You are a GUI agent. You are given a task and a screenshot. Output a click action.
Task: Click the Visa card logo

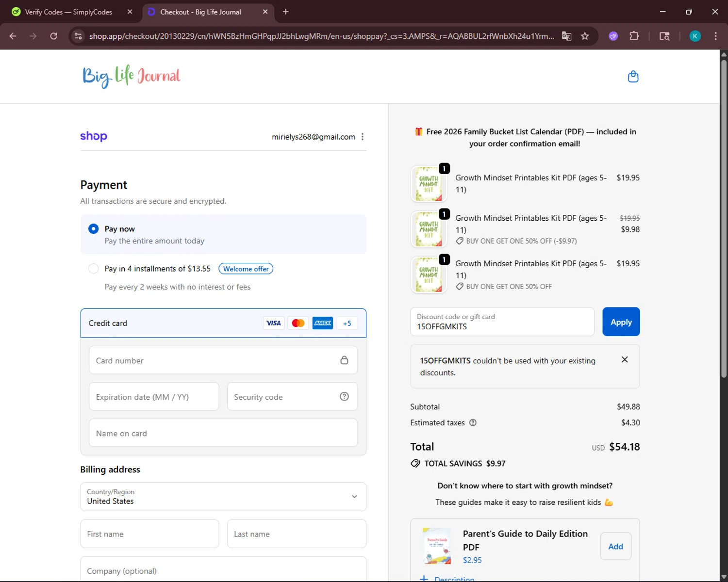(274, 323)
